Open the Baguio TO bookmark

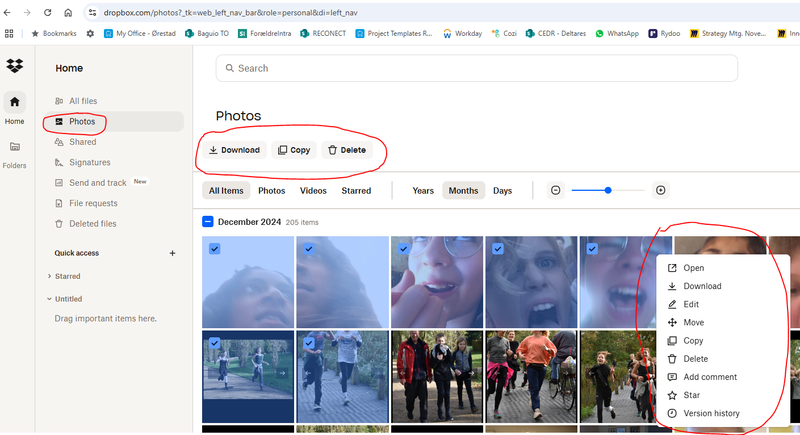[x=207, y=34]
